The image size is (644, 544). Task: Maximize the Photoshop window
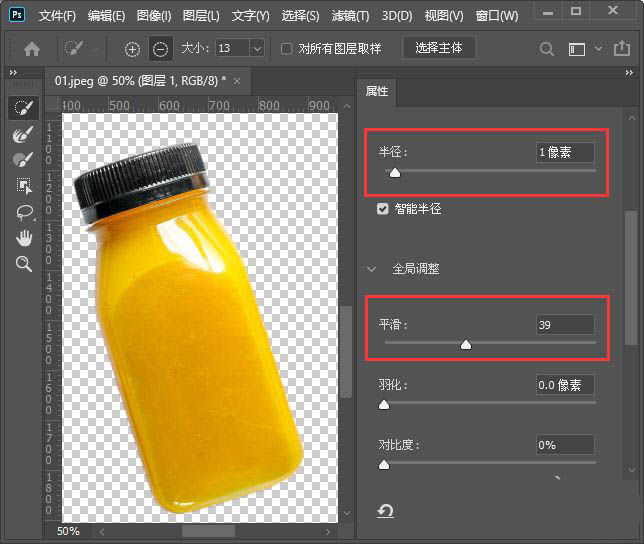pyautogui.click(x=576, y=11)
